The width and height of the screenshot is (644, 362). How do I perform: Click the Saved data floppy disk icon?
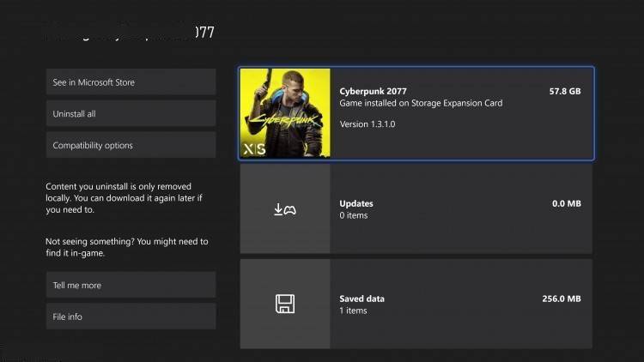(285, 304)
